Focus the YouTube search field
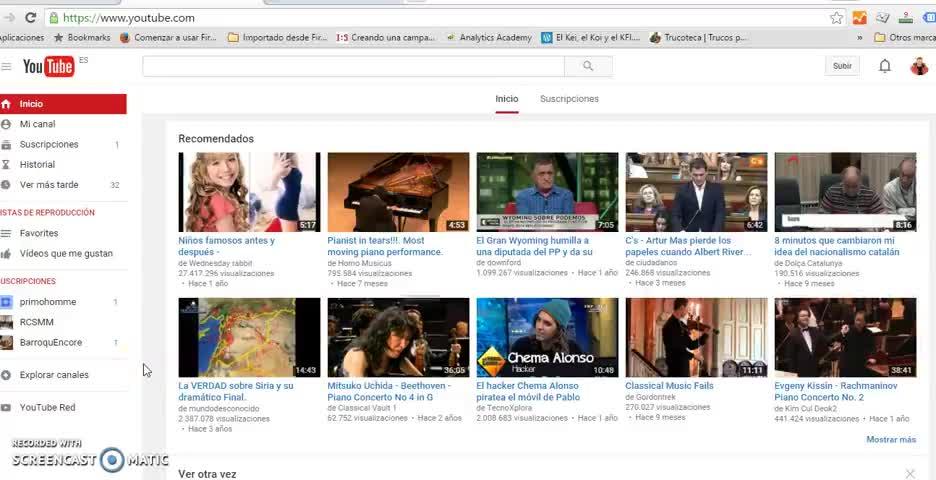The height and width of the screenshot is (480, 936). (x=353, y=66)
